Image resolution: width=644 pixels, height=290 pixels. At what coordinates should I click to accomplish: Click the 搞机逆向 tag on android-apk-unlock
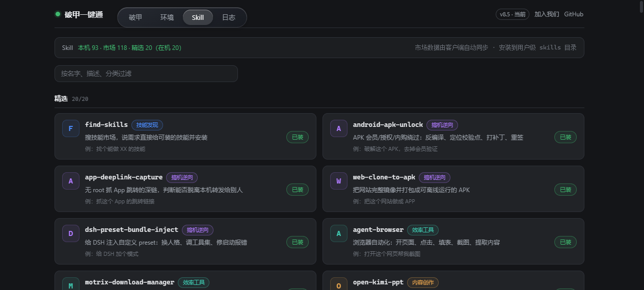click(x=442, y=125)
